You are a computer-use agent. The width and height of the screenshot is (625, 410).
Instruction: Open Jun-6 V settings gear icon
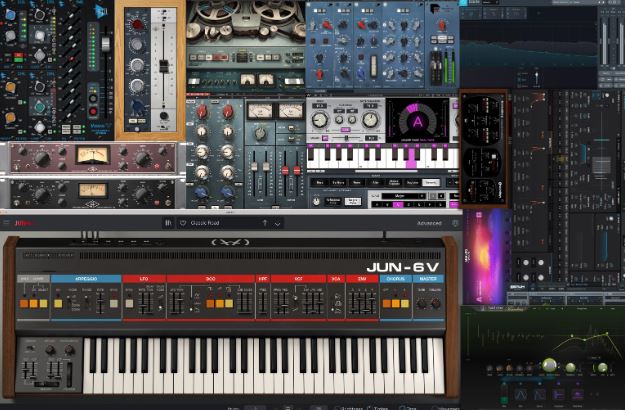pyautogui.click(x=455, y=223)
